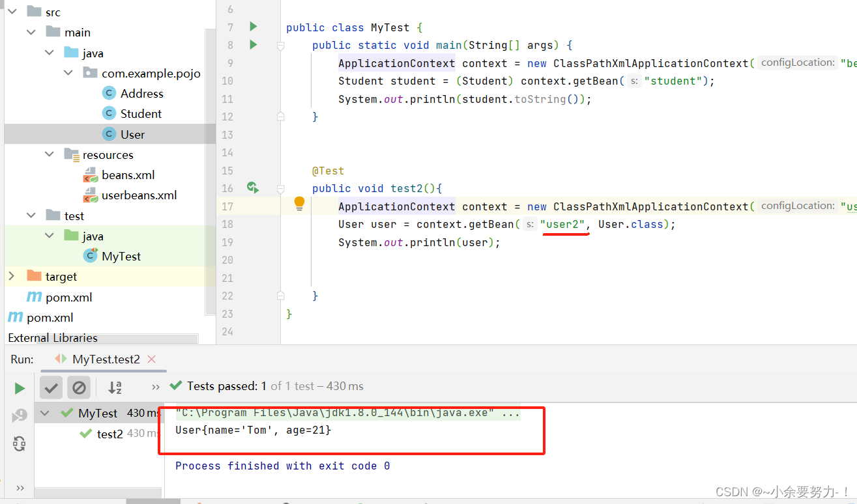Select test2 in the test results tree

click(x=110, y=434)
